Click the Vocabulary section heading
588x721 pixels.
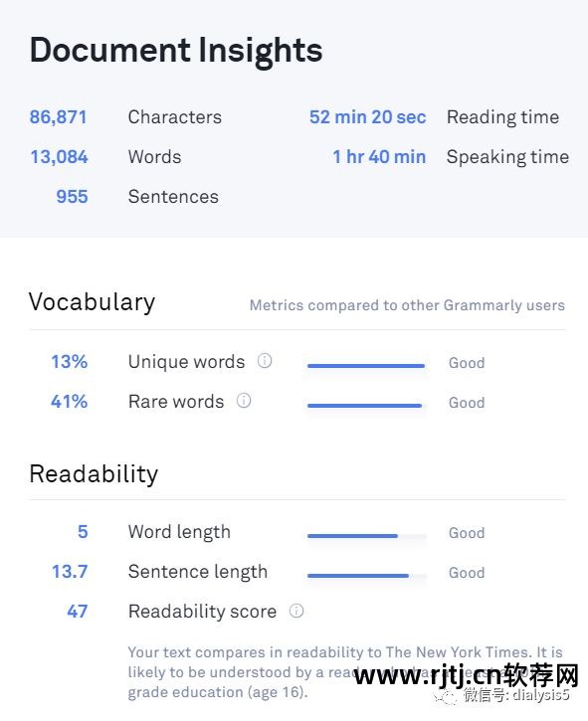coord(92,302)
